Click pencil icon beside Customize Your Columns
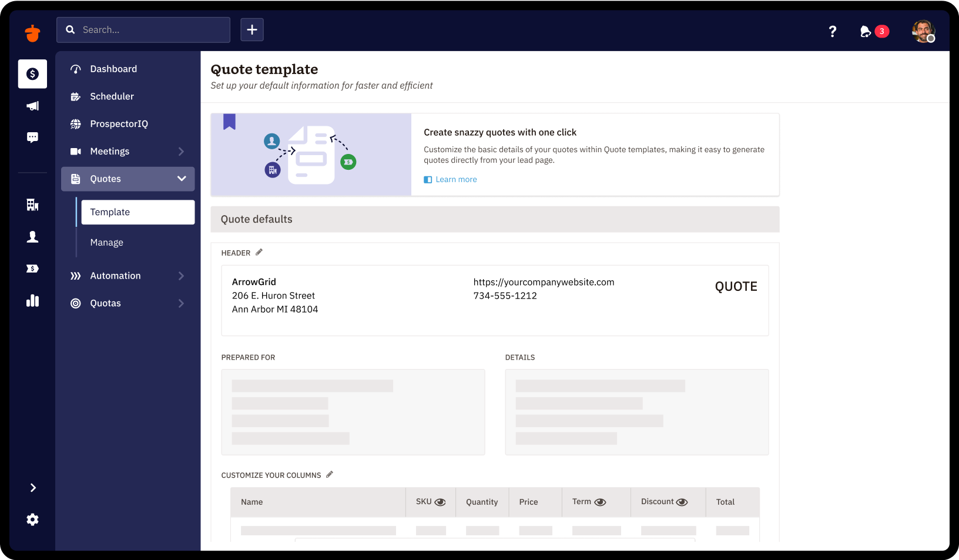 (x=330, y=475)
